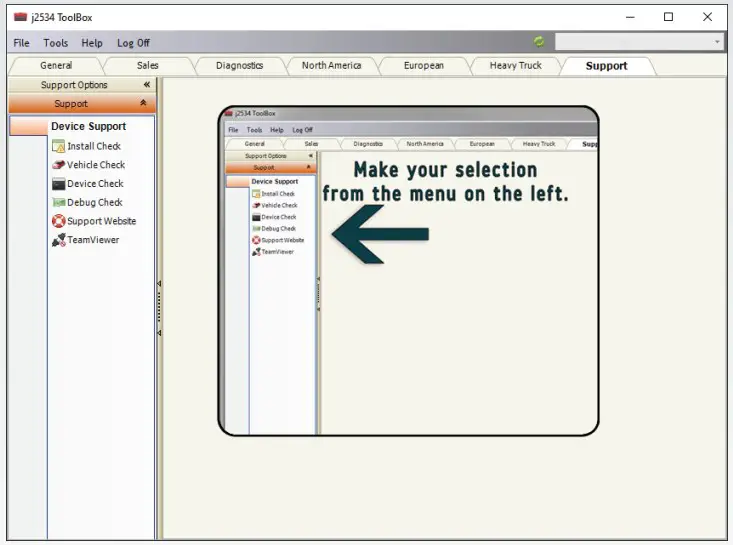733x545 pixels.
Task: Open the File menu
Action: click(22, 43)
